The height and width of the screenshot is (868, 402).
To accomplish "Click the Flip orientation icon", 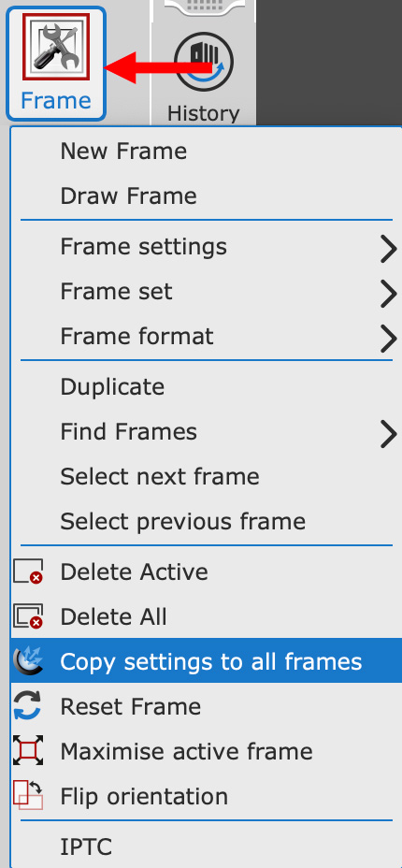I will point(28,796).
